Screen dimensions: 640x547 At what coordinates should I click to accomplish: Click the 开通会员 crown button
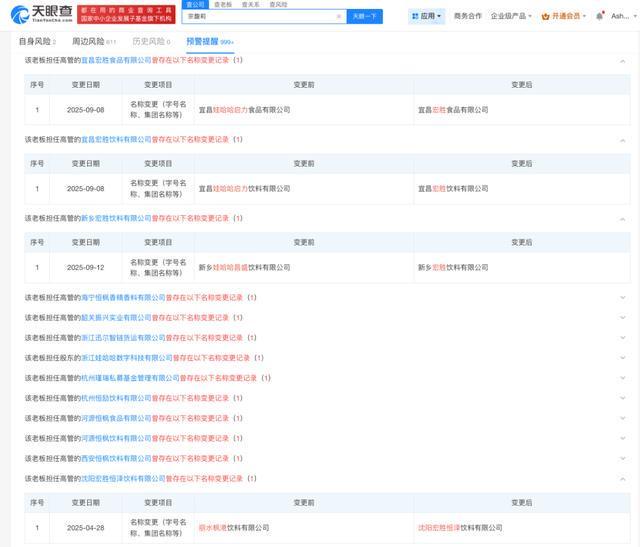tap(562, 16)
